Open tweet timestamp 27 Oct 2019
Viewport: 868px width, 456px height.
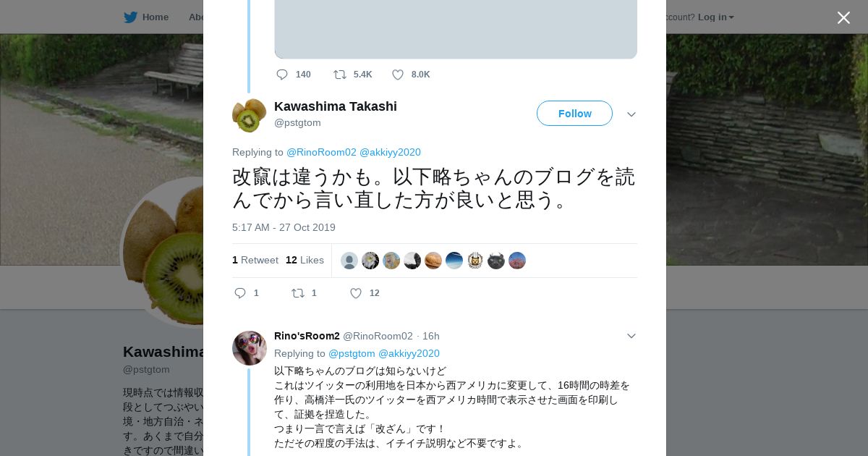point(284,227)
